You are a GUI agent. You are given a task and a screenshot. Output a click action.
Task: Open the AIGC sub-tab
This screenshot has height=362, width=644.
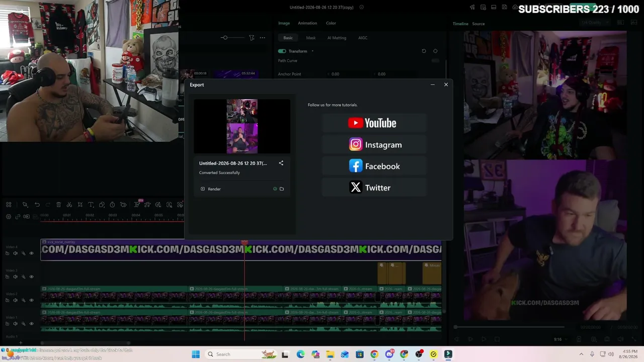363,38
